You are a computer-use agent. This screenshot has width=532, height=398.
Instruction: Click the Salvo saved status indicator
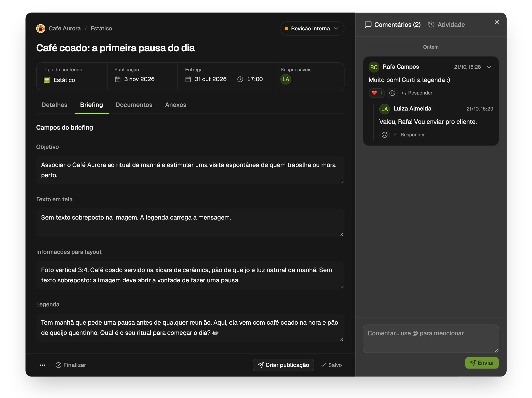[x=331, y=365]
